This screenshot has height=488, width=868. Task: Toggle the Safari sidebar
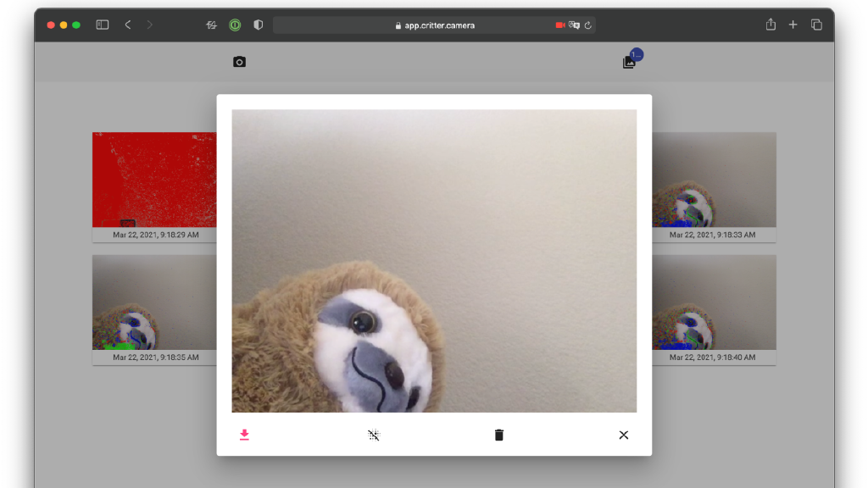coord(103,25)
